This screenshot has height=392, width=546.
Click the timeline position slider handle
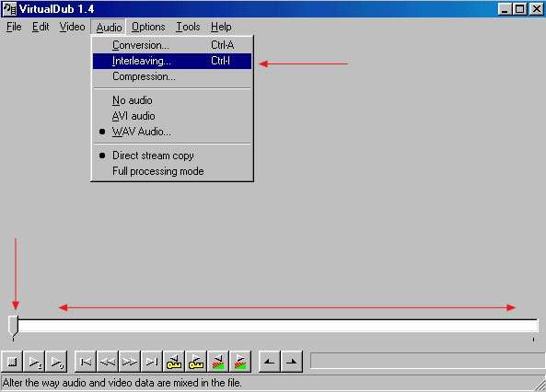click(x=13, y=325)
